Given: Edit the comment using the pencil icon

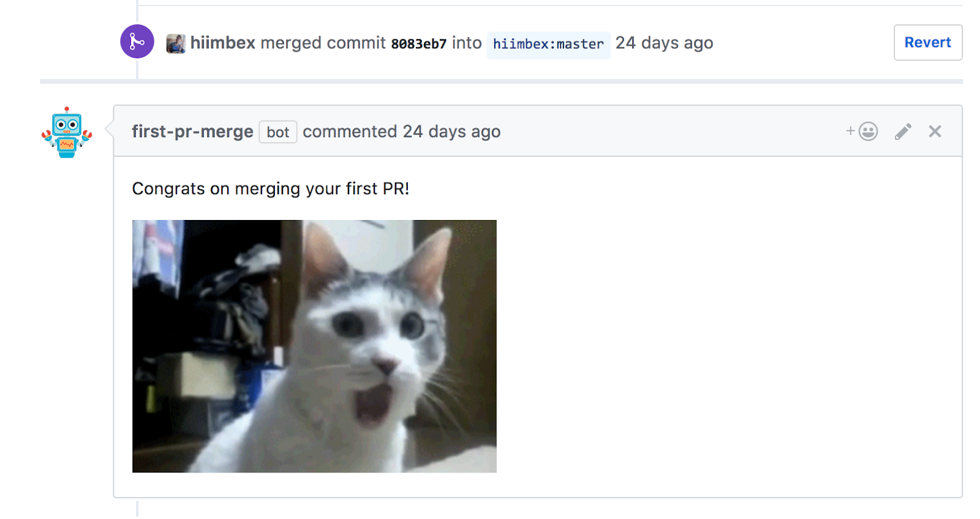Looking at the screenshot, I should 903,131.
